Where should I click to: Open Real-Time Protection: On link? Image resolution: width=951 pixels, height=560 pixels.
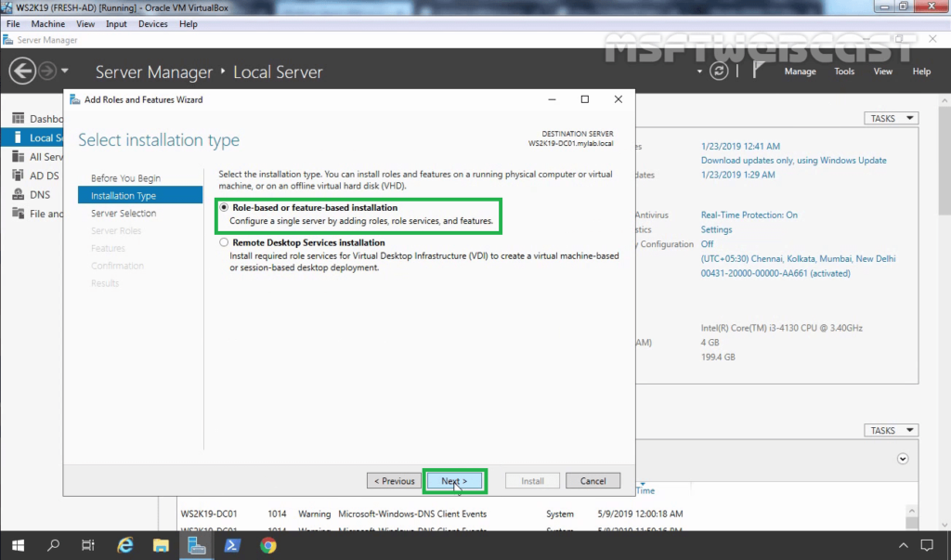[749, 215]
